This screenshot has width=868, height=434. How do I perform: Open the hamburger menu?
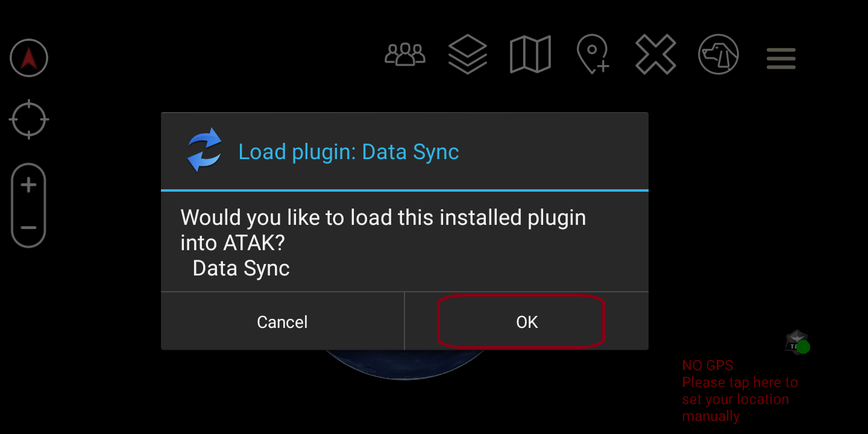(781, 58)
